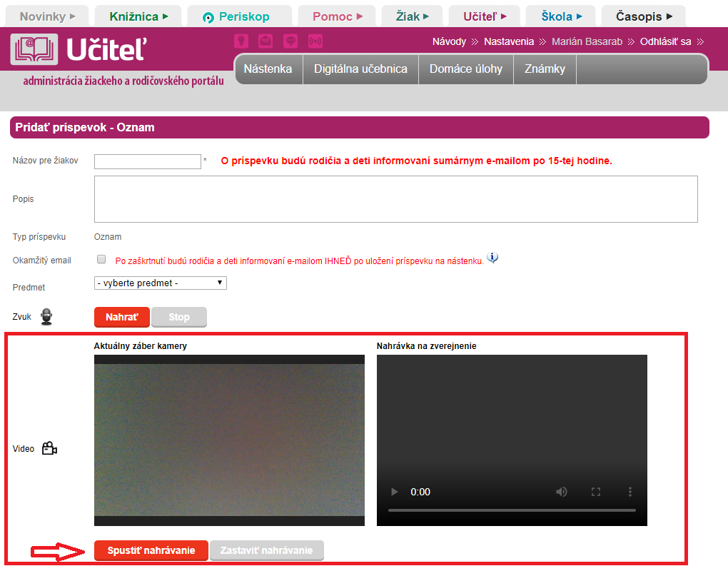
Task: Expand the Učiteľ top menu
Action: [x=485, y=16]
